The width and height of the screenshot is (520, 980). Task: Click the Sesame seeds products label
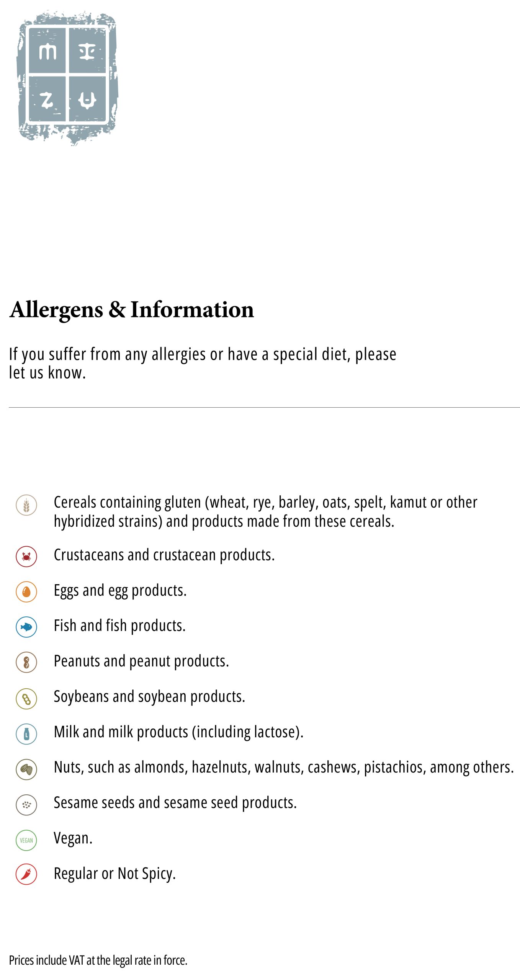click(x=175, y=803)
